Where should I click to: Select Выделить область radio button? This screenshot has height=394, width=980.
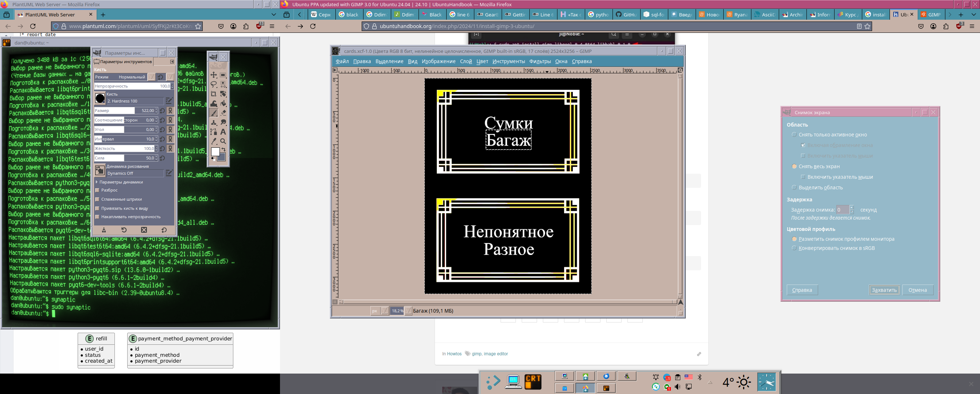coord(794,187)
